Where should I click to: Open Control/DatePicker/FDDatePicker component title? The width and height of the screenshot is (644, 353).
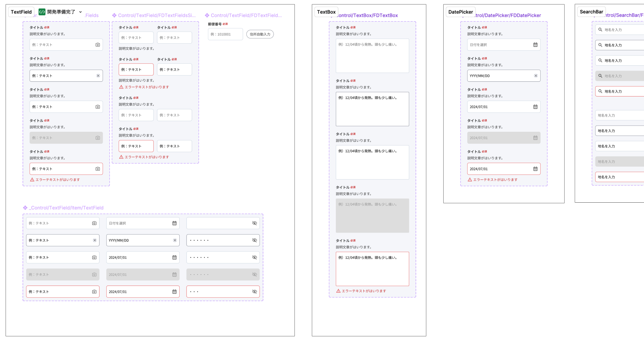coord(507,15)
